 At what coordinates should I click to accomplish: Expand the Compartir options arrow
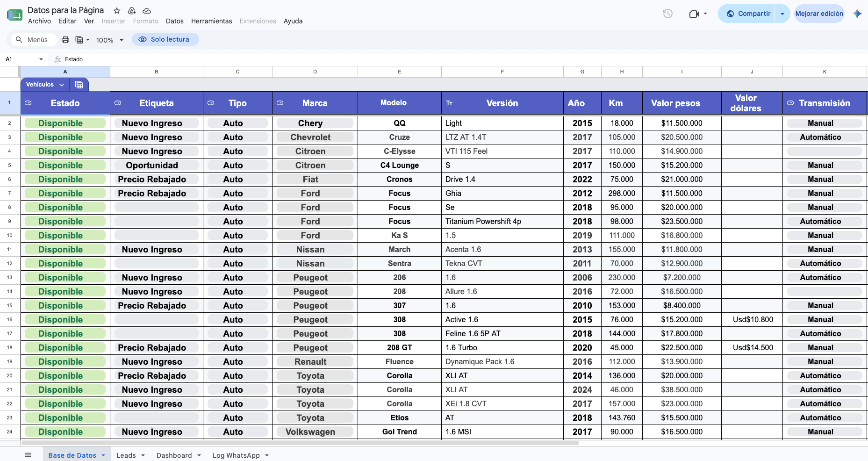click(782, 14)
